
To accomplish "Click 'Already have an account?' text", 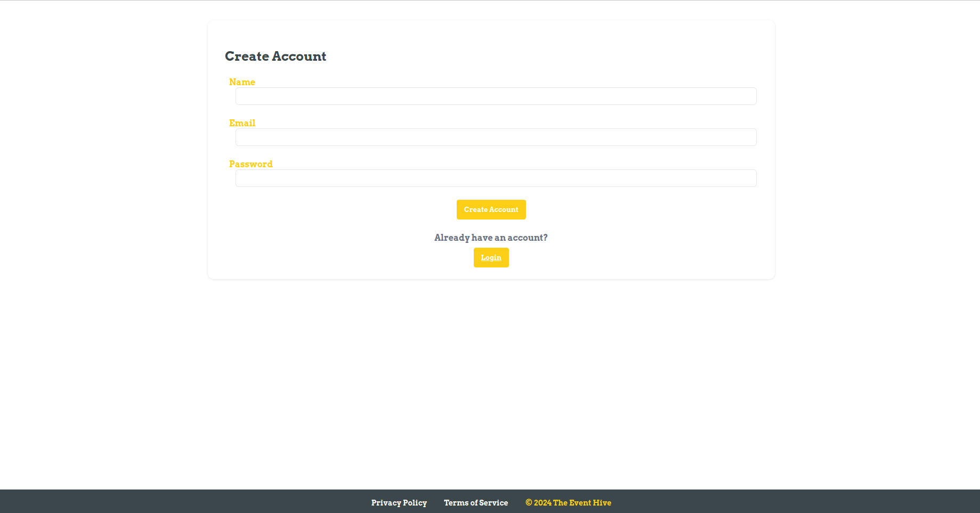I will coord(491,238).
